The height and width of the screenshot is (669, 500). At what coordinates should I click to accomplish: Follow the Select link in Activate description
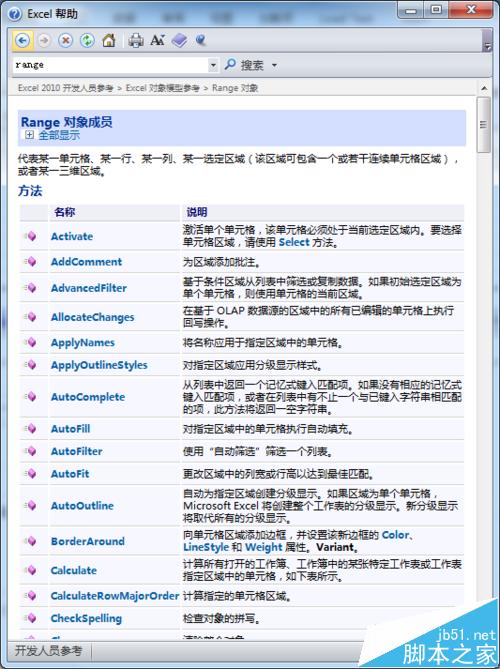[x=294, y=242]
